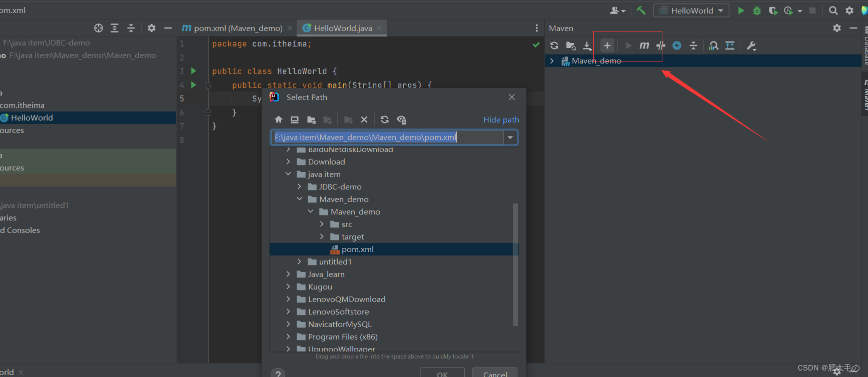
Task: Add Maven project with plus icon
Action: click(607, 45)
